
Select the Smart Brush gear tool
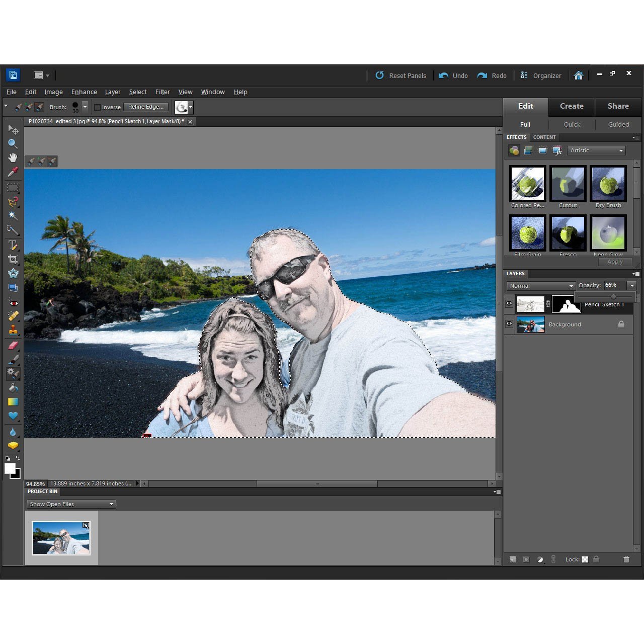tap(13, 373)
